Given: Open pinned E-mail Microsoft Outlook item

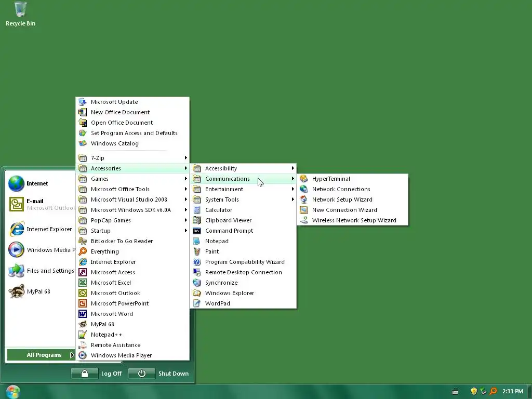Looking at the screenshot, I should click(41, 204).
